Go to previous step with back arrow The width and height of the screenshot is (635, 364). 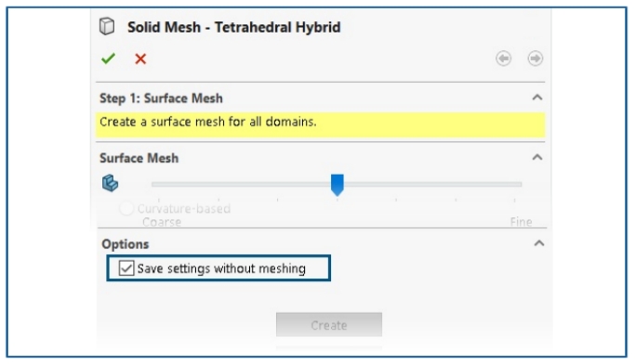(503, 58)
